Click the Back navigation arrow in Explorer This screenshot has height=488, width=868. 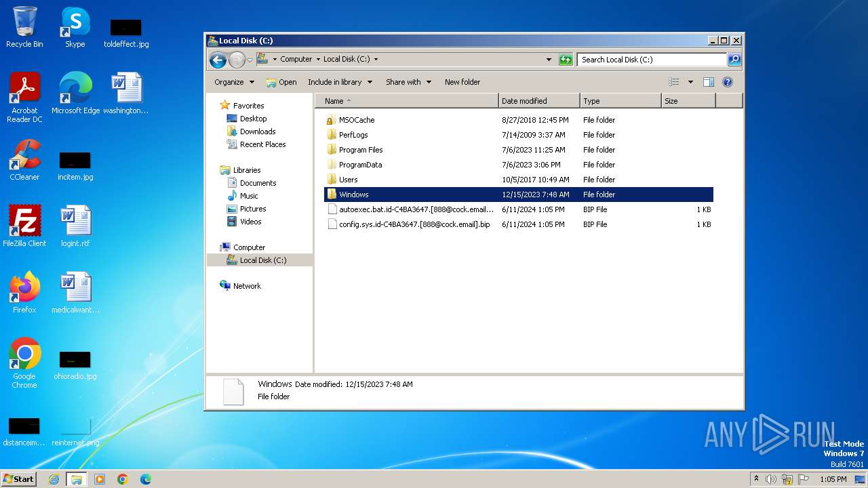218,60
